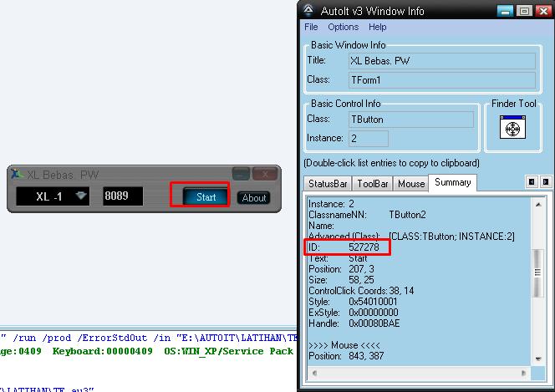Click the summary vertical scrollbar thumb
This screenshot has width=555, height=392.
(x=538, y=272)
